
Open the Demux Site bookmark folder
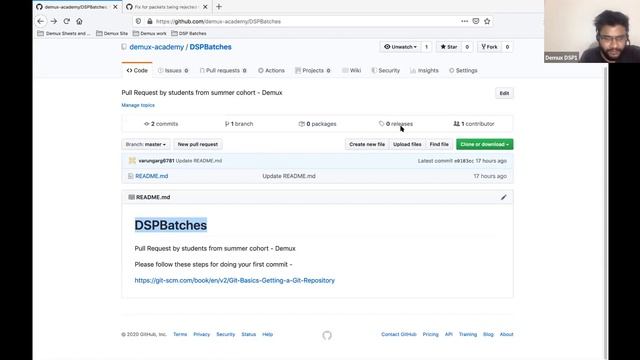coord(112,33)
